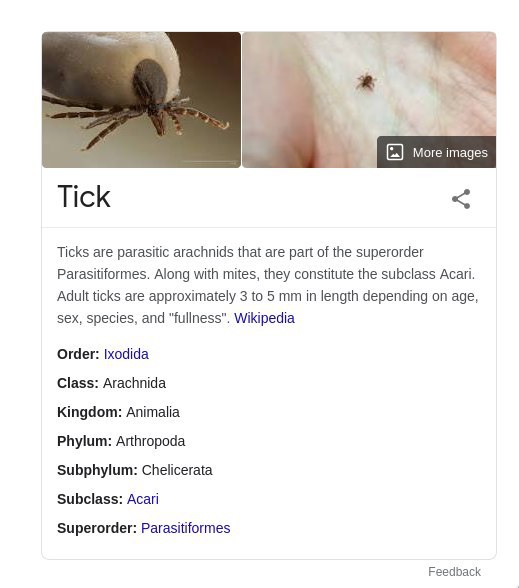Click the Superorder label text
The height and width of the screenshot is (588, 519).
[97, 528]
